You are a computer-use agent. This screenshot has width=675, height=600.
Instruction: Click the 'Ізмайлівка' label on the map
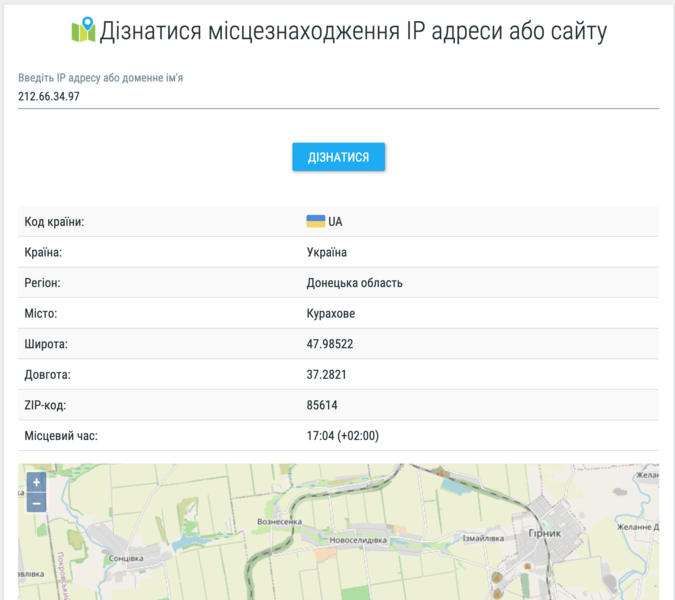click(483, 538)
